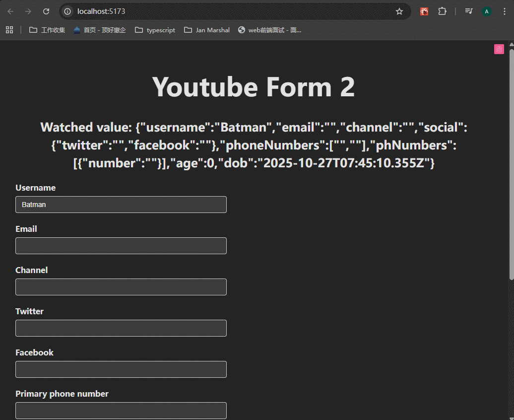Open the apps grid in bookmarks bar
The height and width of the screenshot is (420, 514).
click(x=9, y=30)
